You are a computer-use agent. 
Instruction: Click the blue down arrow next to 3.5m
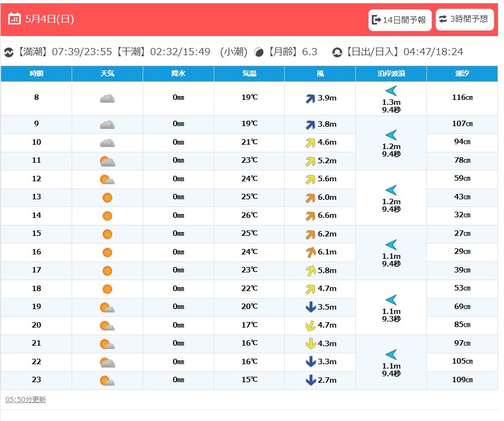click(310, 307)
